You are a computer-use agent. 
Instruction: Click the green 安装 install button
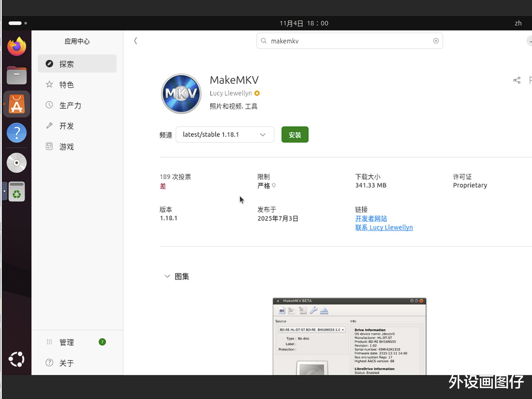[295, 135]
